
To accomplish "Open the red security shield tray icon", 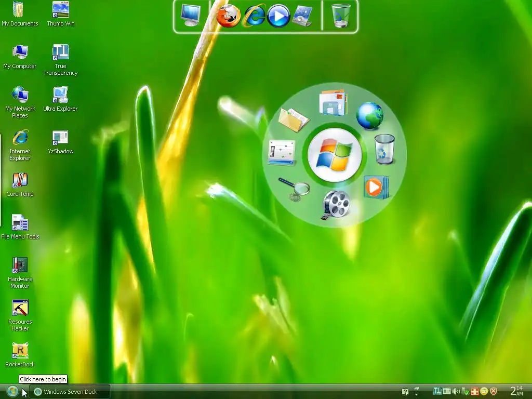I will pos(494,392).
